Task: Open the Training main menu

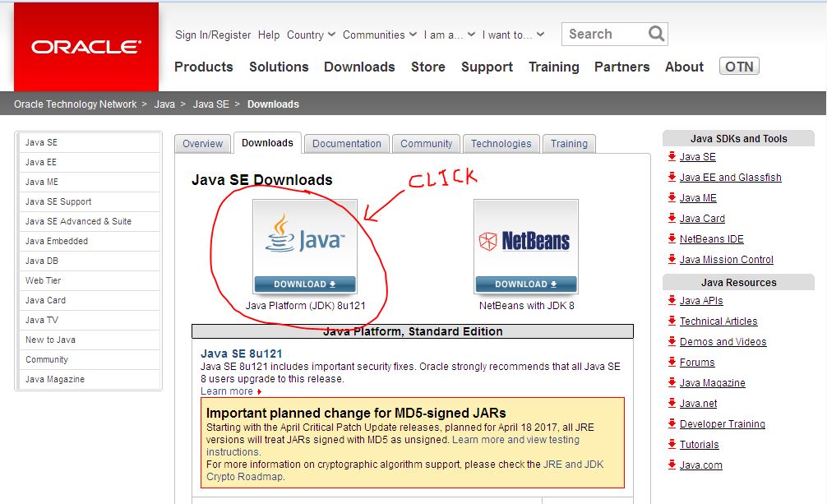Action: (x=554, y=67)
